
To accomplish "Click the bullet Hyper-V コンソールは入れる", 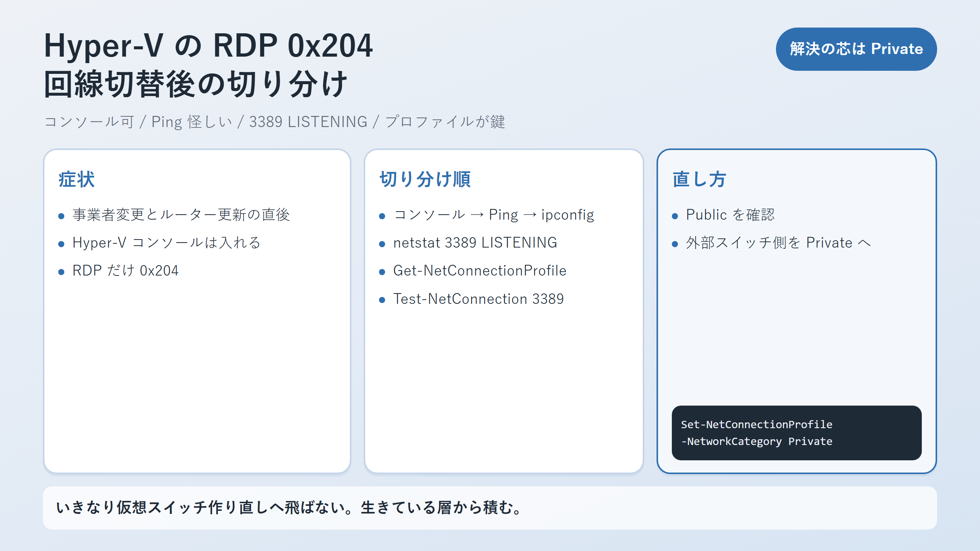I will coord(167,243).
